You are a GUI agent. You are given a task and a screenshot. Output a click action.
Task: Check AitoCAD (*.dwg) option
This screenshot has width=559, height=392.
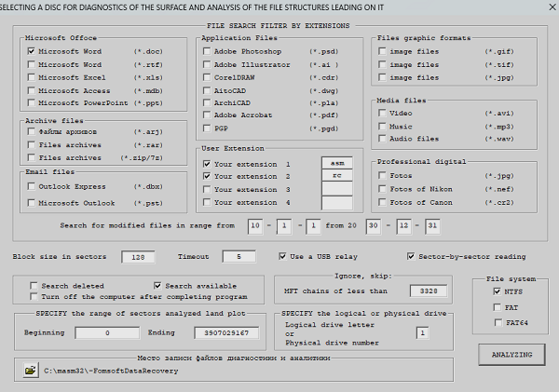(x=207, y=90)
